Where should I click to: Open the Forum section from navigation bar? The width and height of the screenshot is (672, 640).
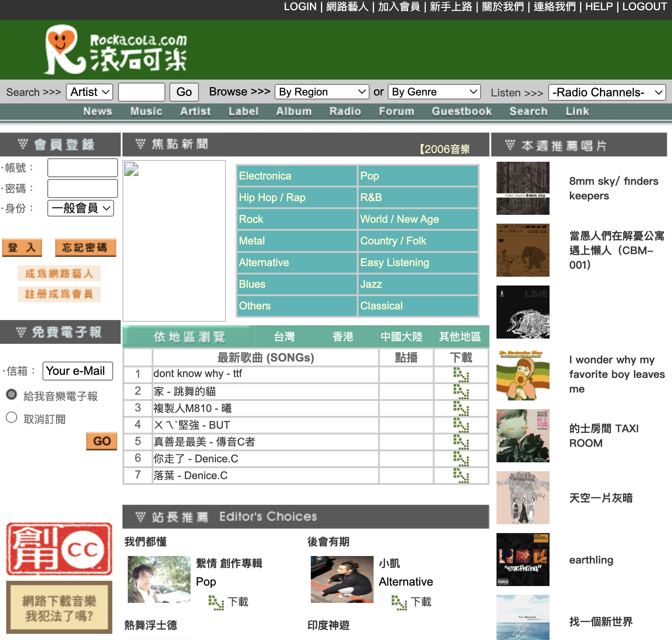(x=396, y=111)
